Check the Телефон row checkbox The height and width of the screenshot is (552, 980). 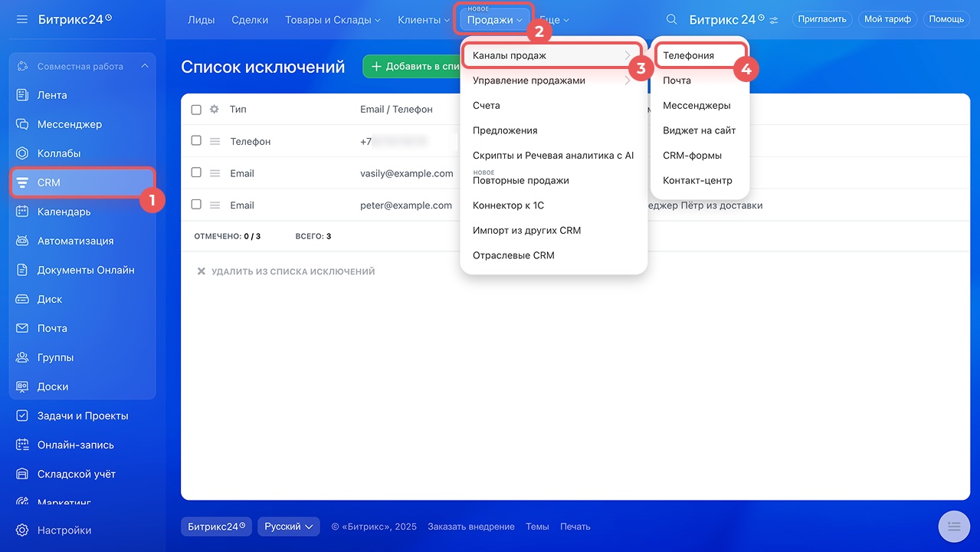(196, 141)
